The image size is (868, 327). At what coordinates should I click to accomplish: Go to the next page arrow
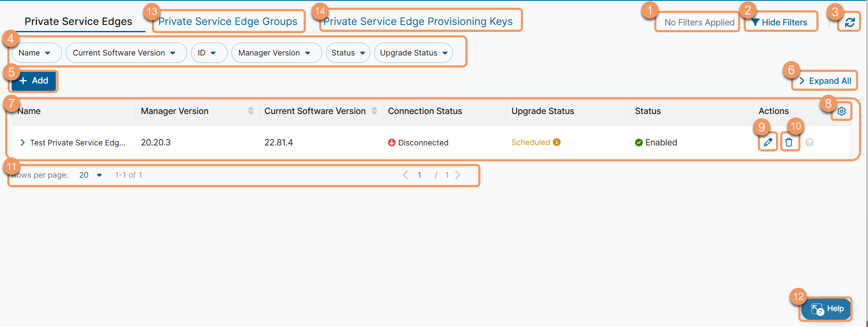[x=458, y=175]
